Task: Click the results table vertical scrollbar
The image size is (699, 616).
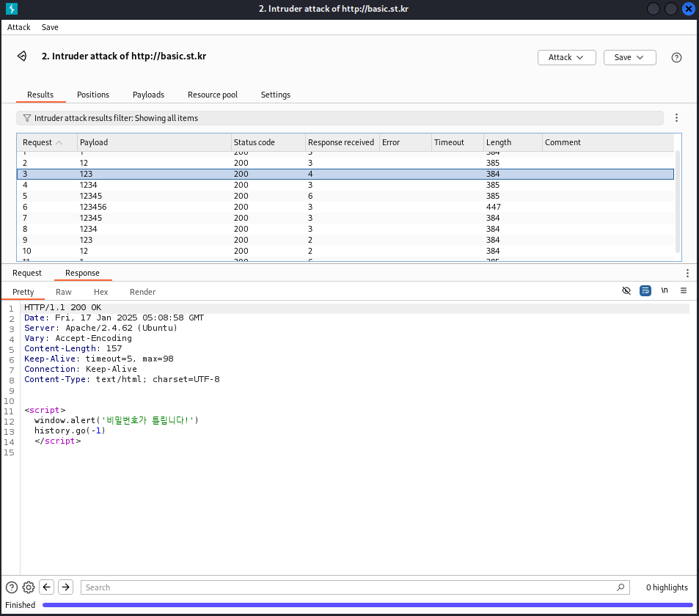Action: 678,202
